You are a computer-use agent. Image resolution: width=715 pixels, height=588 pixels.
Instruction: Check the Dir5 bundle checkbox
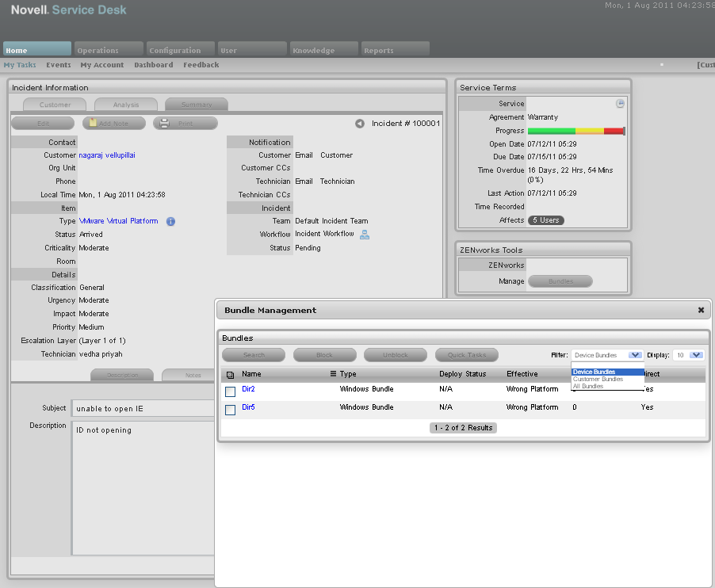tap(230, 410)
